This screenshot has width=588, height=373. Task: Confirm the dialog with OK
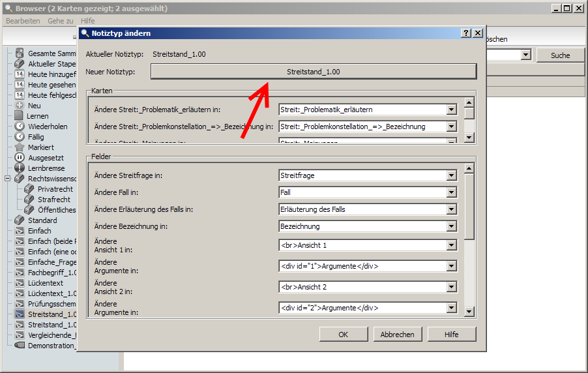click(x=343, y=335)
